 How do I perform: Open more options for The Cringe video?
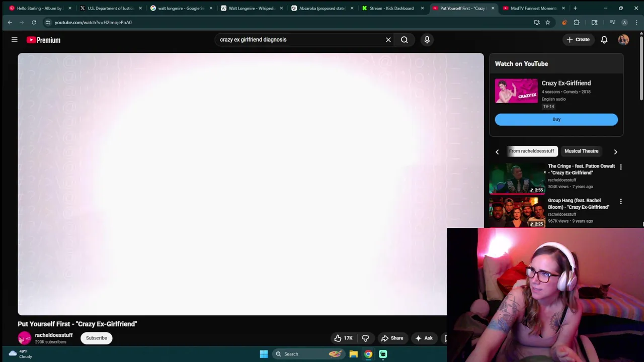click(621, 167)
